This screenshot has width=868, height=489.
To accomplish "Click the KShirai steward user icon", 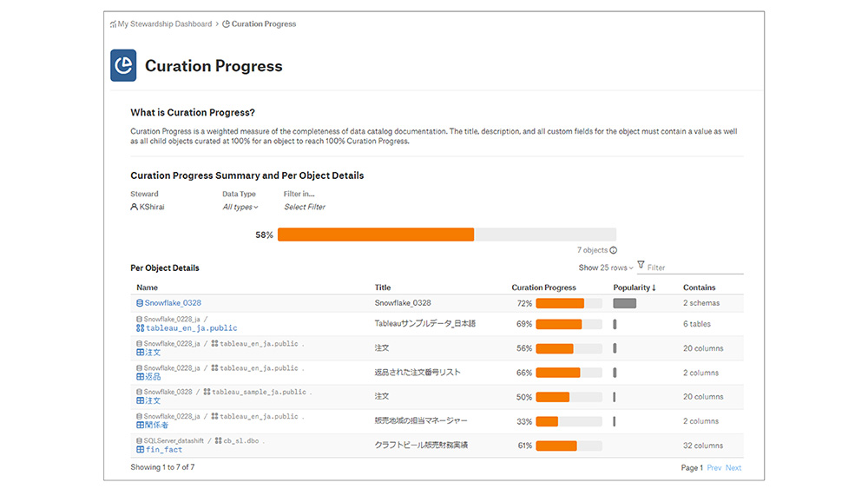I will tap(134, 207).
